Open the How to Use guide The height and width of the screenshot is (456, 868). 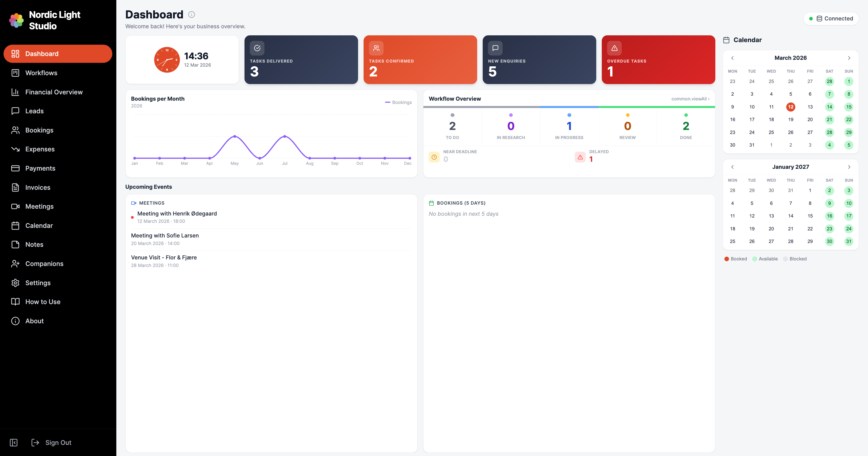pyautogui.click(x=43, y=302)
